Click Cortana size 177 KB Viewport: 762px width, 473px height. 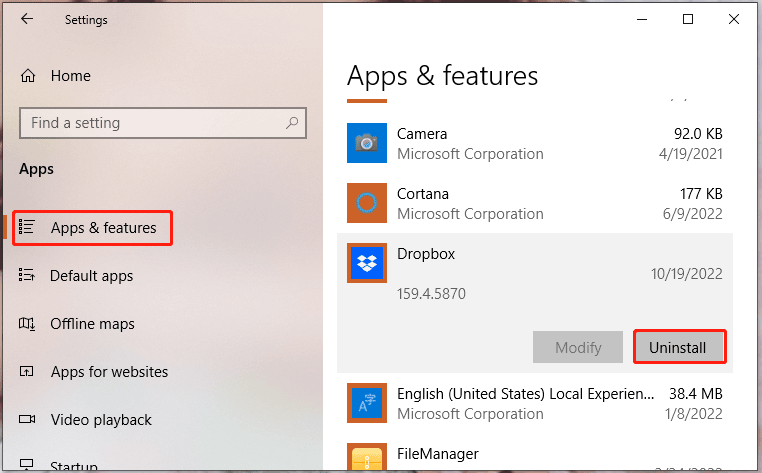coord(701,193)
